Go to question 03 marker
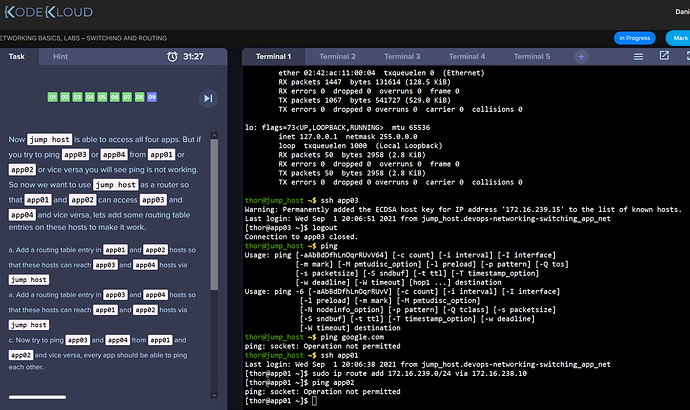The height and width of the screenshot is (410, 690). pos(77,97)
